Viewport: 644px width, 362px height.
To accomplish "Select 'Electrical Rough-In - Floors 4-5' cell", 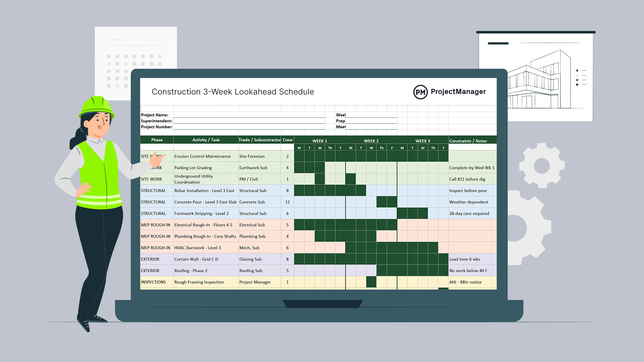I will [x=206, y=225].
